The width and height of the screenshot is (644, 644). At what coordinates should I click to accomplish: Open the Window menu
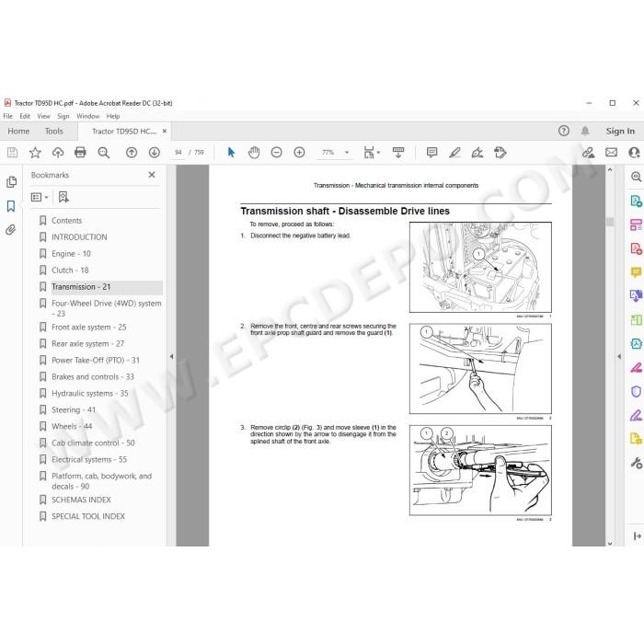coord(88,116)
